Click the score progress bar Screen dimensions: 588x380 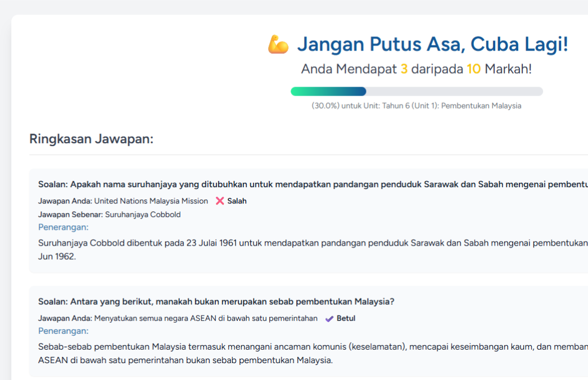pos(417,91)
